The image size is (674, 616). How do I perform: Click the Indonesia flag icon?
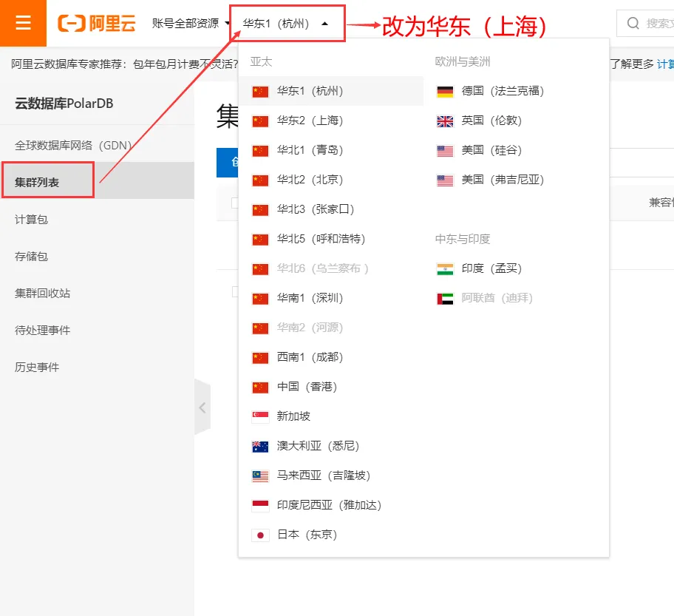click(x=260, y=506)
